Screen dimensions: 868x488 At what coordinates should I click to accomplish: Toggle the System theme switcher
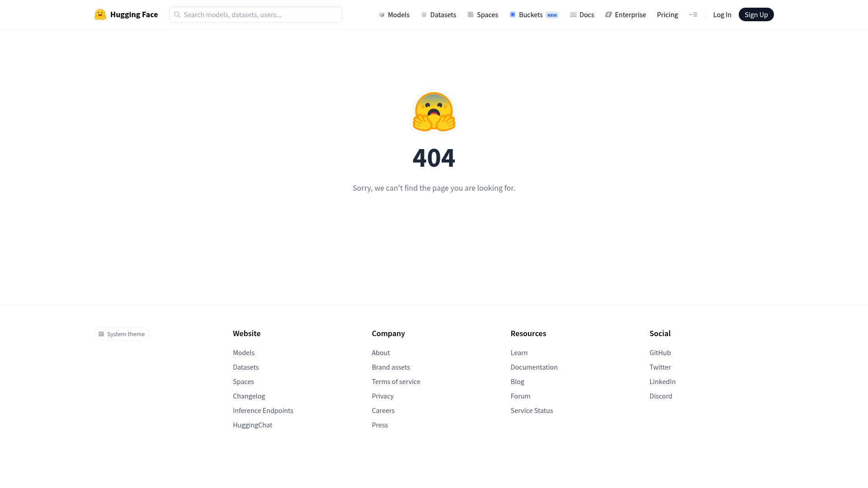122,334
